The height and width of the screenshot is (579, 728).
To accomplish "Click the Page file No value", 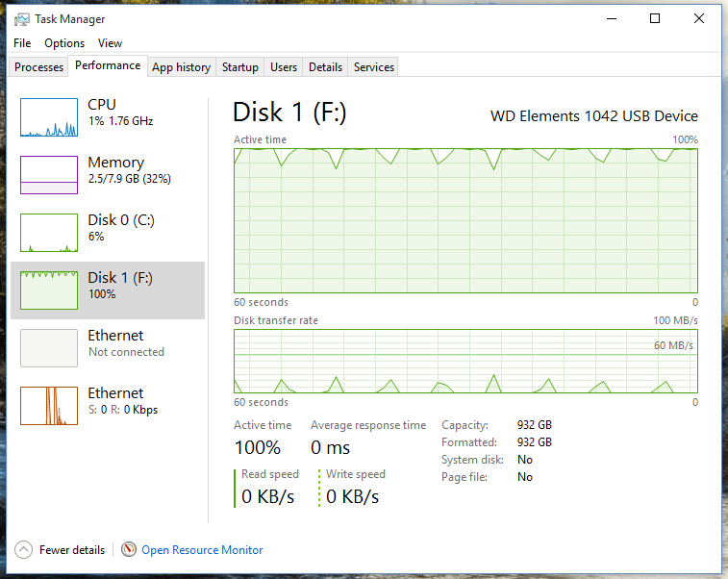I will 525,477.
